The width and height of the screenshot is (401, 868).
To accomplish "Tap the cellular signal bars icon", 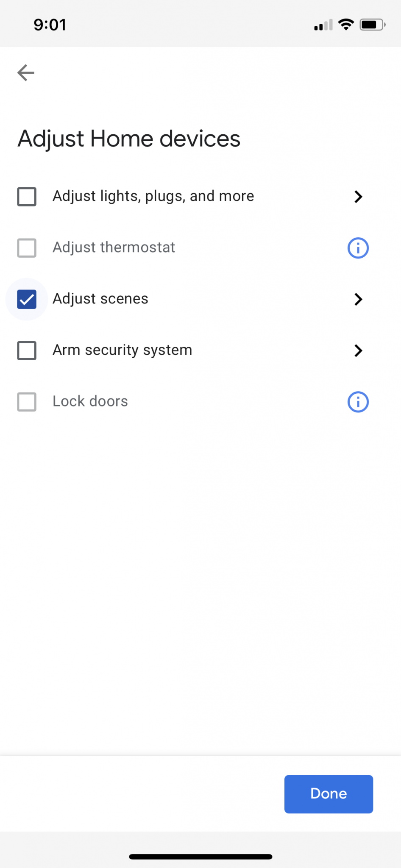I will click(323, 25).
